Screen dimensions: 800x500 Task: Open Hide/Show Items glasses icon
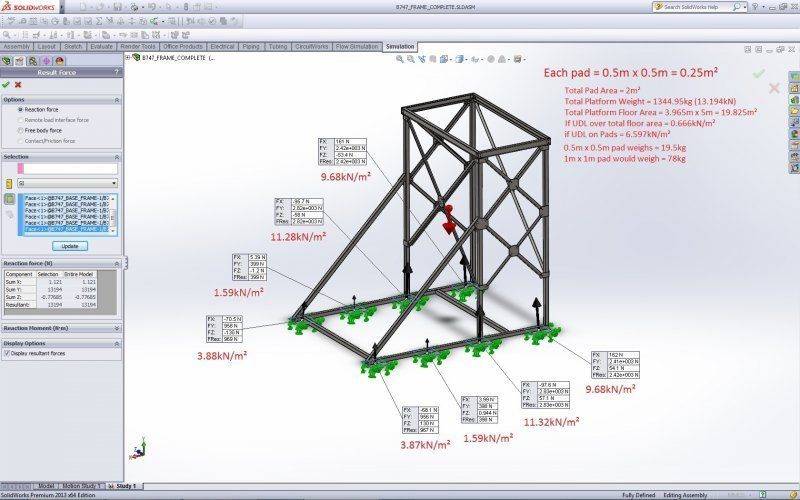(475, 59)
